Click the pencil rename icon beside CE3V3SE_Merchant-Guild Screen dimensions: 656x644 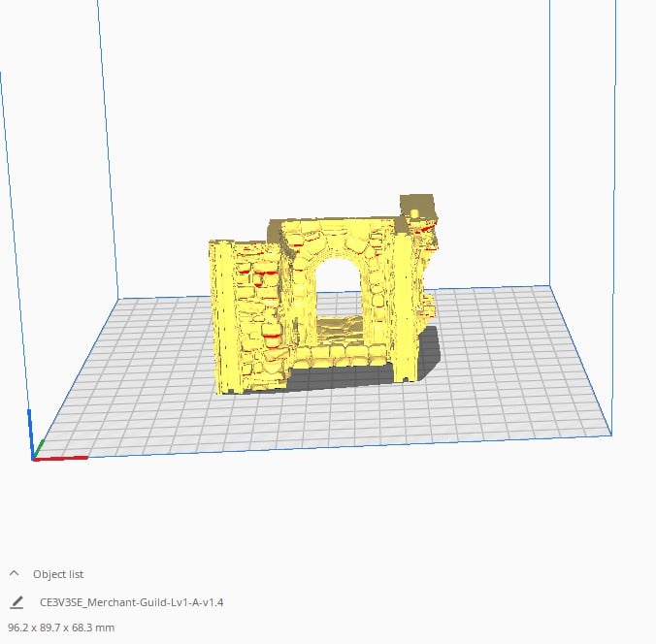coord(16,602)
